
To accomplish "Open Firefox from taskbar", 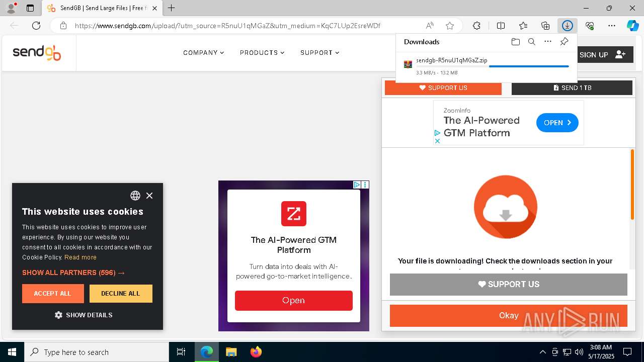I will coord(256,352).
